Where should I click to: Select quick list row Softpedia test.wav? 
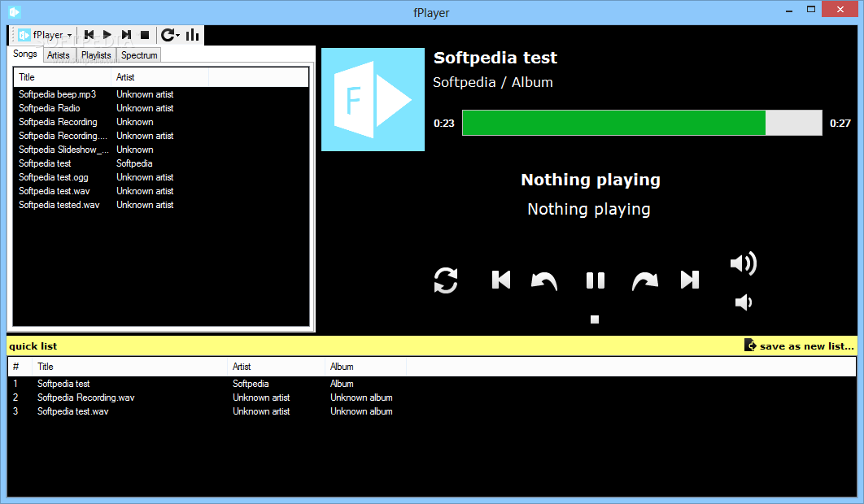point(432,411)
